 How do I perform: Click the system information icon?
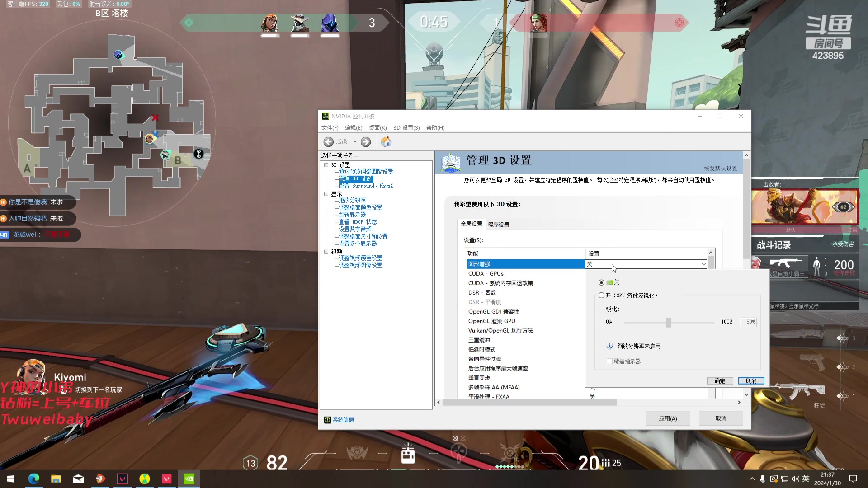327,420
